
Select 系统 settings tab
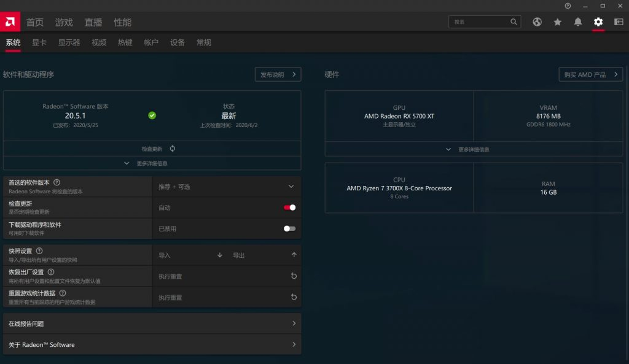click(x=14, y=42)
